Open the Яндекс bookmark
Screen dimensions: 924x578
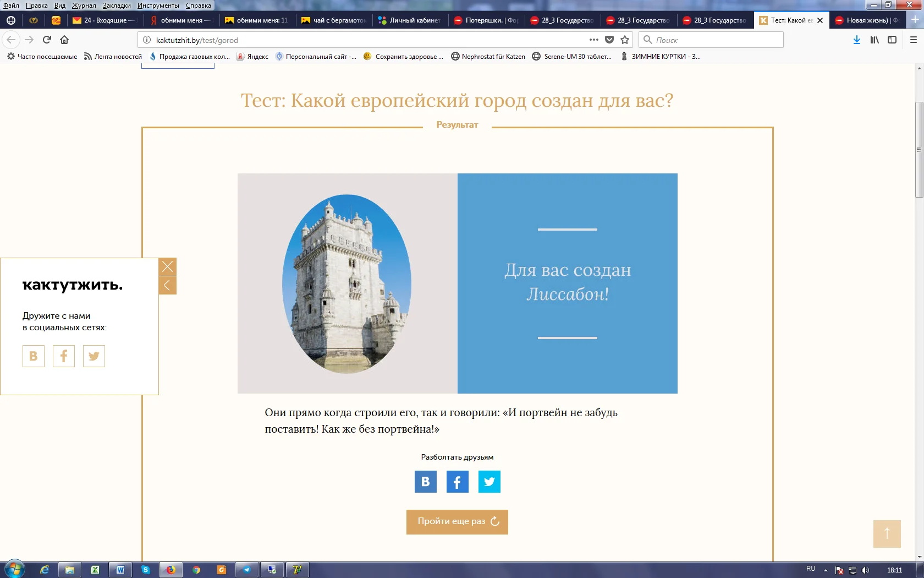[252, 56]
